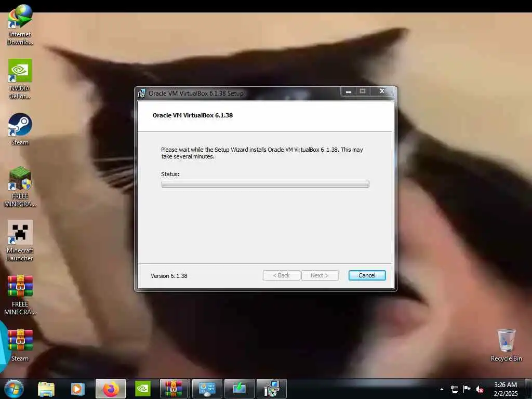This screenshot has height=399, width=532.
Task: Minimize the VirtualBox Setup window
Action: coord(348,91)
